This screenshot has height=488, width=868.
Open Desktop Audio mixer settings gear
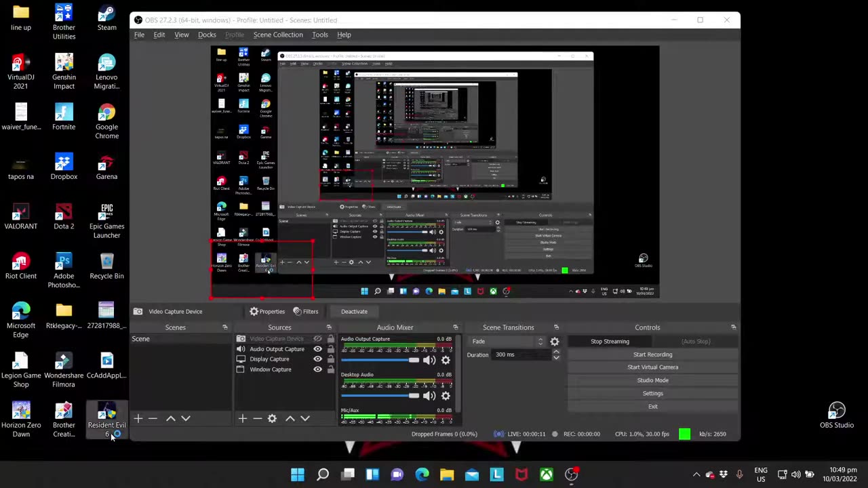coord(446,396)
